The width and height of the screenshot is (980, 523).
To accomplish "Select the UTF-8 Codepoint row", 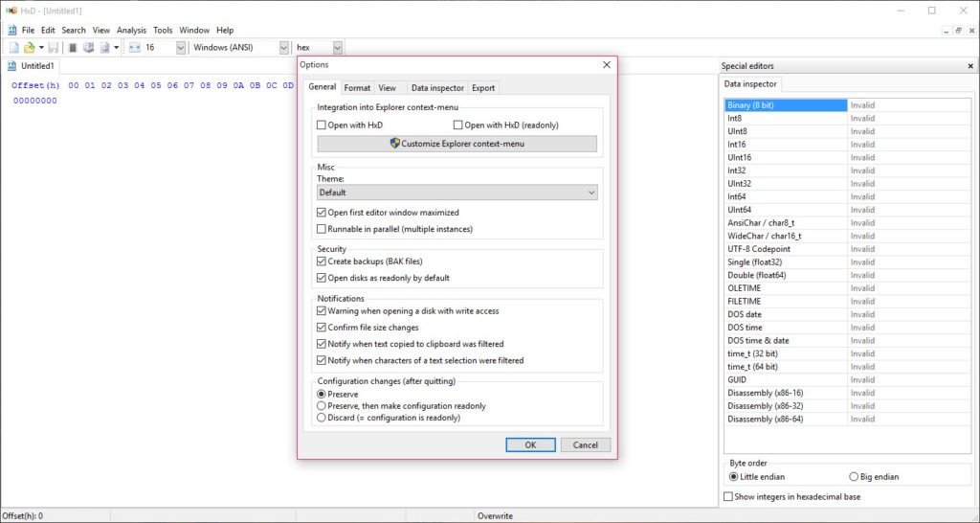I will coord(848,249).
